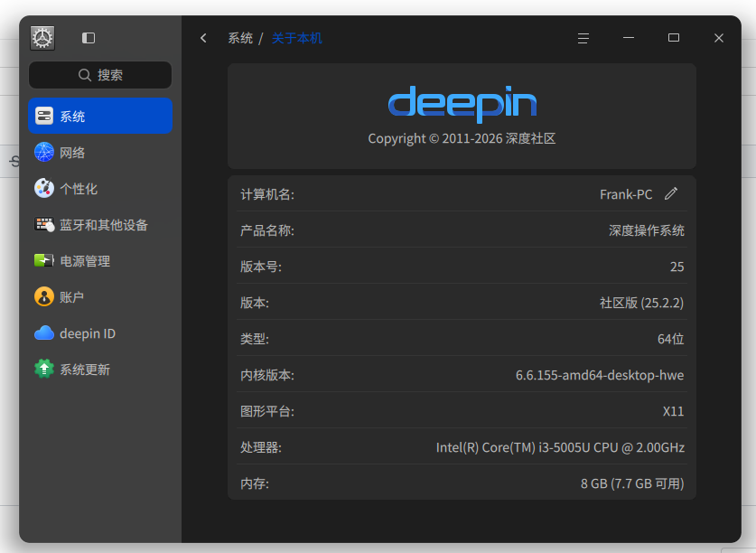Click the 版本号 value 25
The image size is (756, 553).
click(x=677, y=267)
